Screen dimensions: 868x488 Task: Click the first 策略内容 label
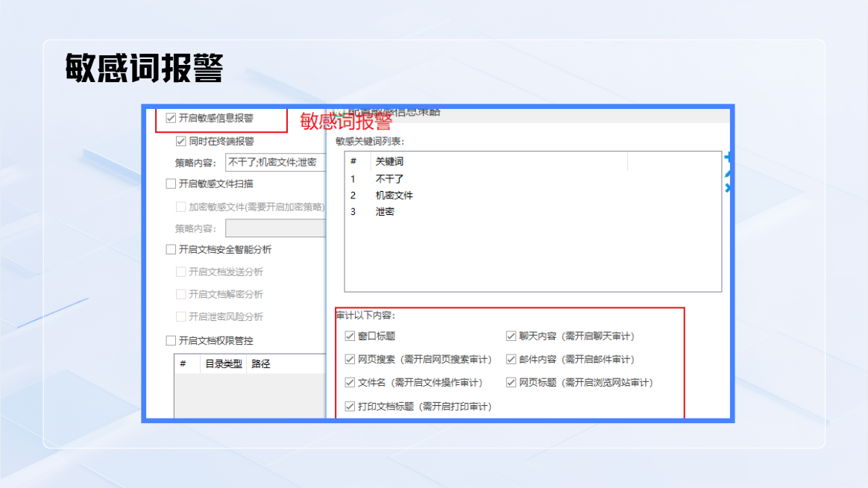(195, 163)
